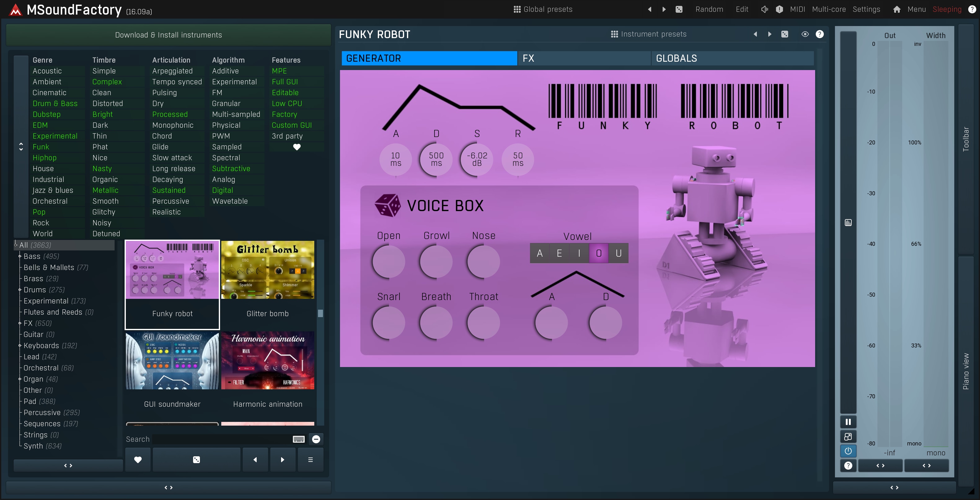The height and width of the screenshot is (500, 980).
Task: Click the instrument random preset dice
Action: [784, 34]
